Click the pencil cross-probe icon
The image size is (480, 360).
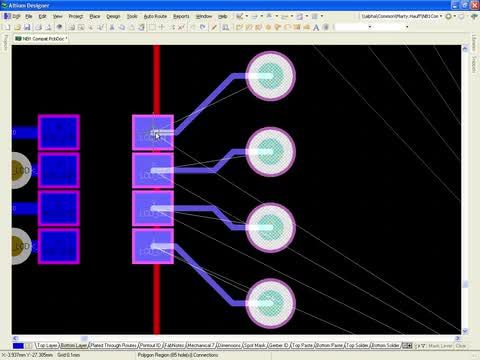(x=214, y=27)
